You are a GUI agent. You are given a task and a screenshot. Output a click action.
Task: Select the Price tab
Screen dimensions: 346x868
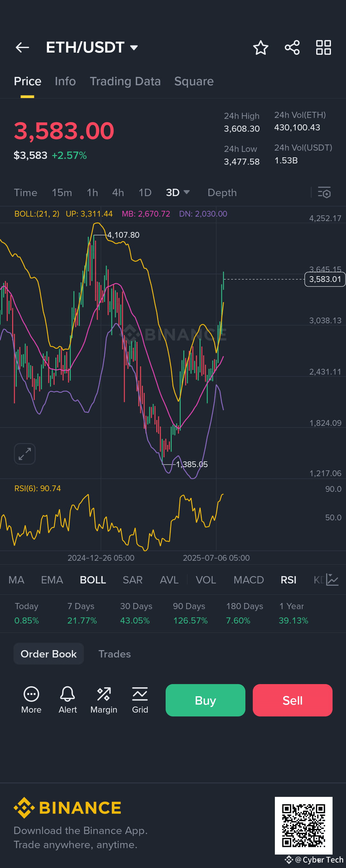pyautogui.click(x=28, y=81)
